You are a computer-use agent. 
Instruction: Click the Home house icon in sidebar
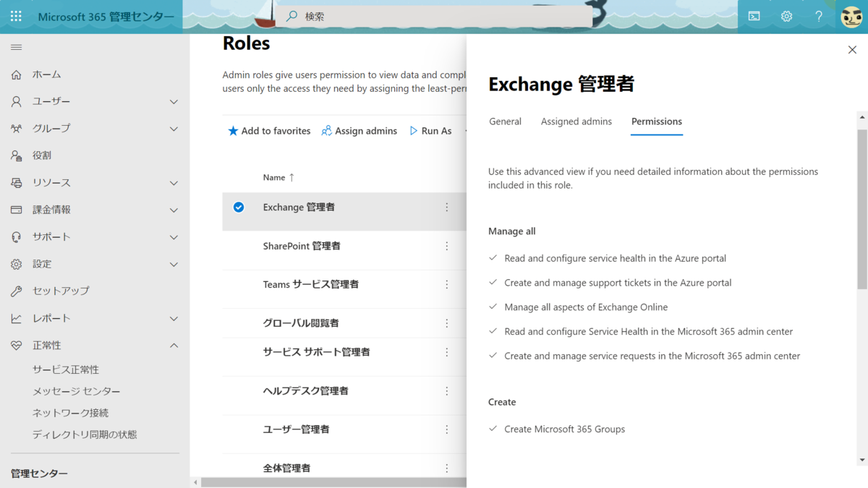coord(16,74)
